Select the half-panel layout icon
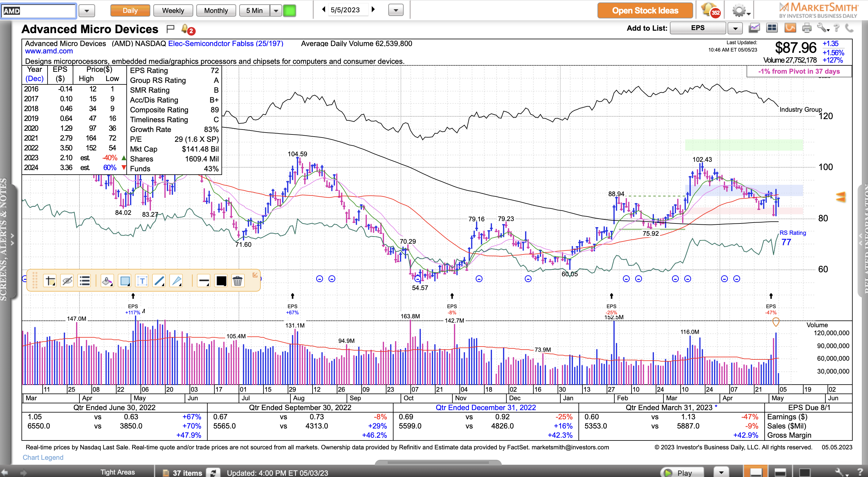Image resolution: width=868 pixels, height=477 pixels. 780,472
